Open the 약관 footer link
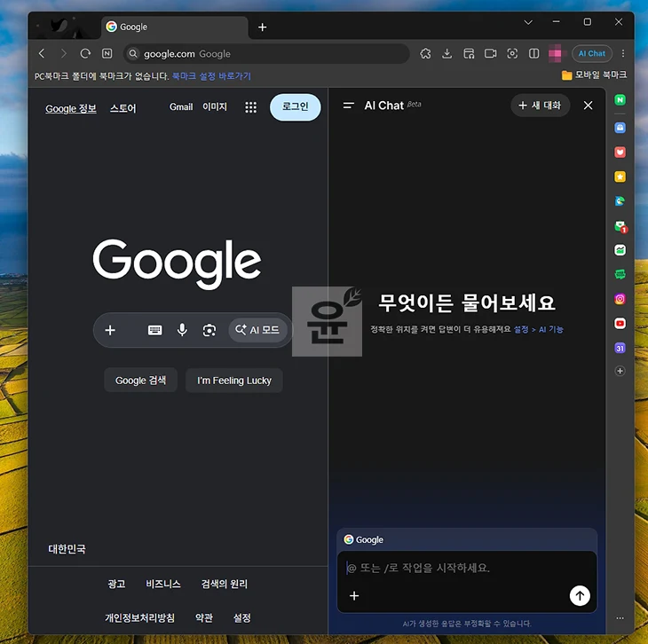The height and width of the screenshot is (644, 648). point(204,617)
